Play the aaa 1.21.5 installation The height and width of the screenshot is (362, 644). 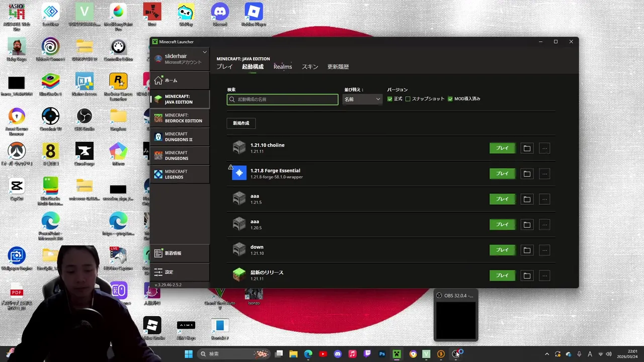point(502,199)
